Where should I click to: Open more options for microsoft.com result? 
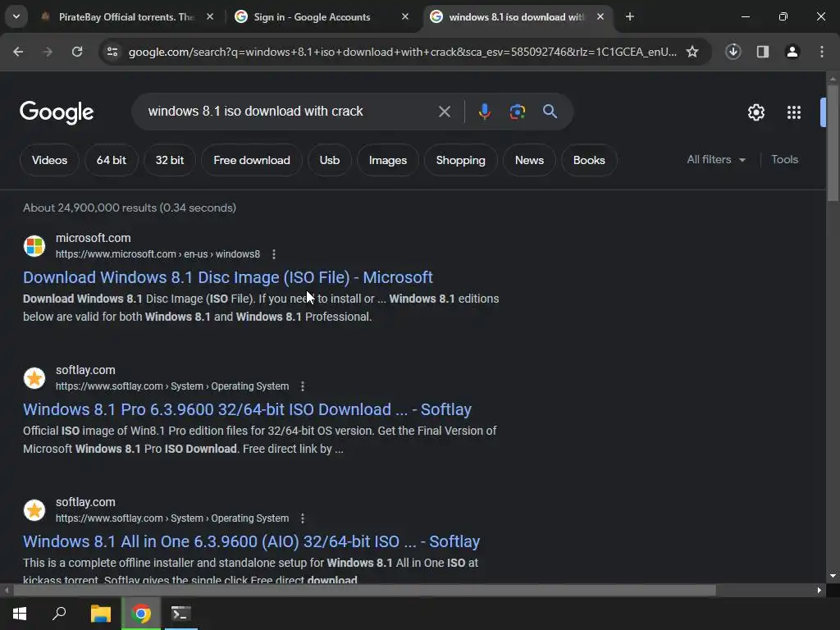[x=274, y=254]
